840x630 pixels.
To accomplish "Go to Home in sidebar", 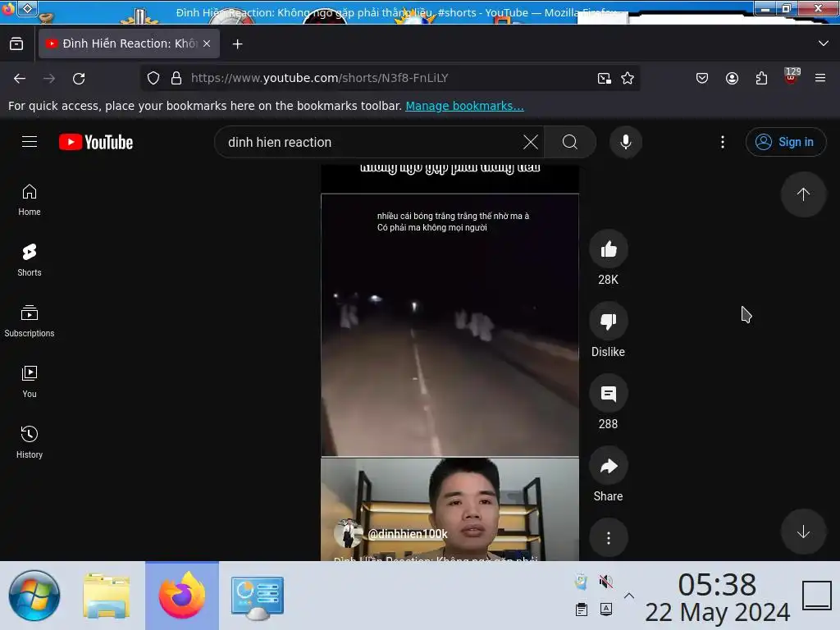I will click(x=30, y=200).
